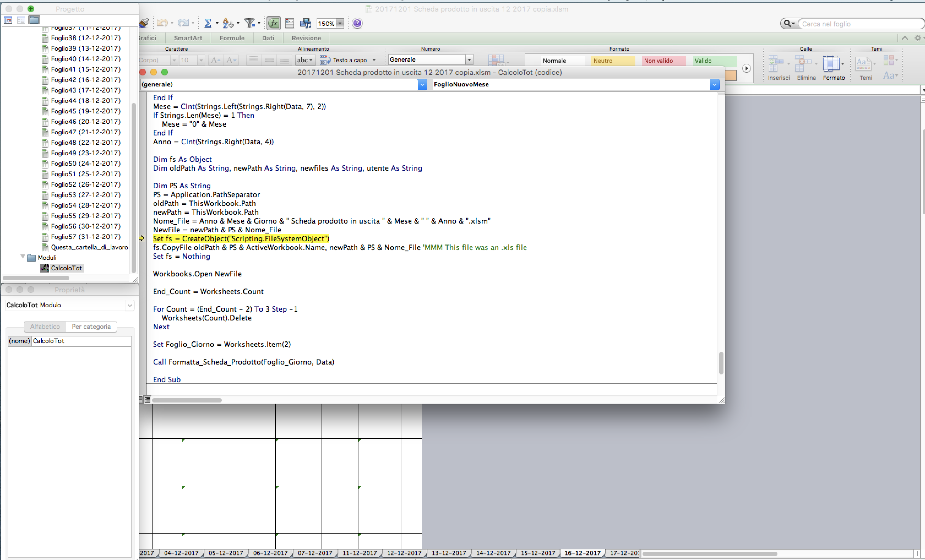Click the Cerca nel foglio search field
Viewport: 925px width, 560px height.
point(860,24)
